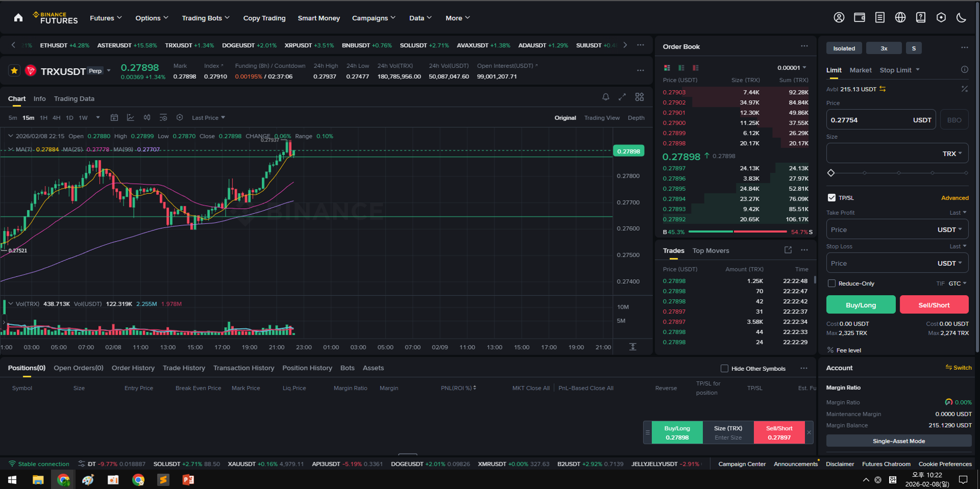
Task: Open the Last Price dropdown above chart
Action: pos(208,118)
